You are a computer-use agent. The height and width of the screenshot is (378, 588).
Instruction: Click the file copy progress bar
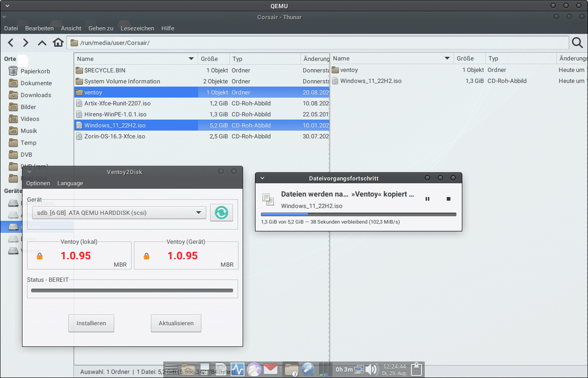point(358,214)
